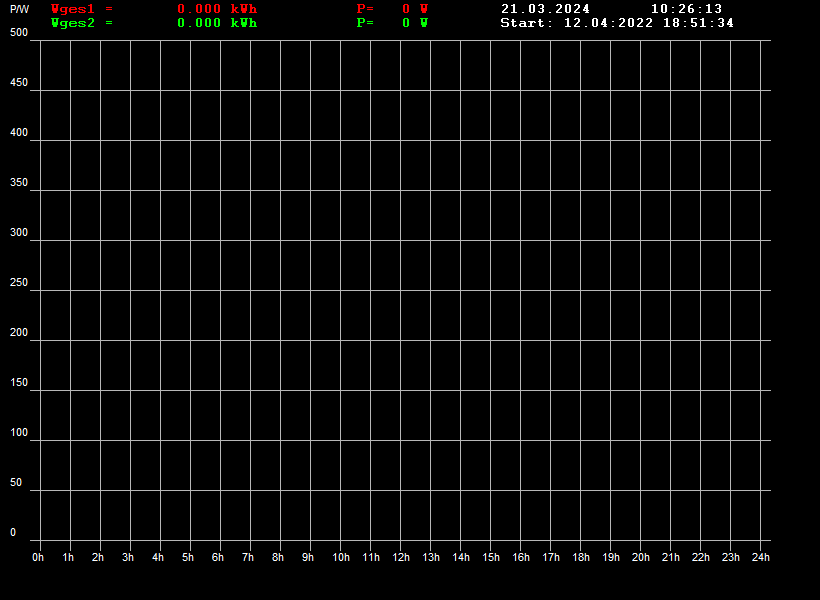Select the 10h marker on the time axis

pyautogui.click(x=341, y=557)
